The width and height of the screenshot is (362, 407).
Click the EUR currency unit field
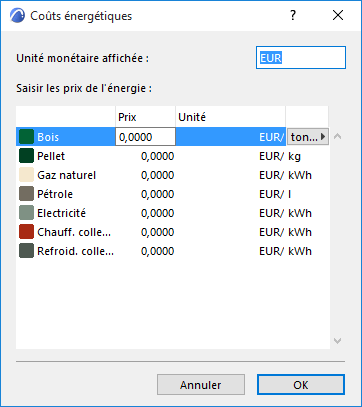pos(301,58)
